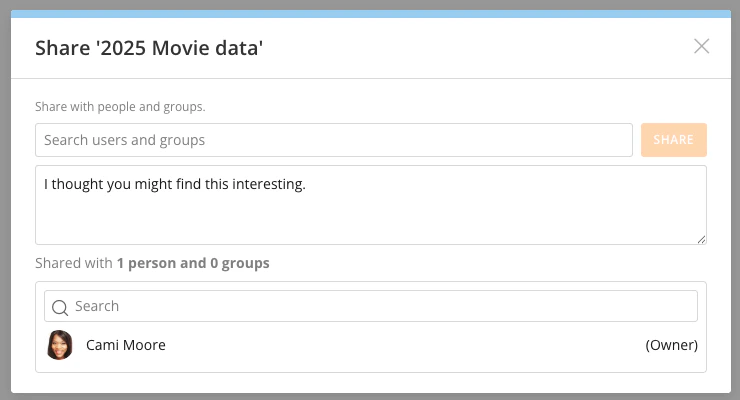Click the dialog title 'Share '2025 Movie data''
The image size is (740, 400).
(149, 47)
